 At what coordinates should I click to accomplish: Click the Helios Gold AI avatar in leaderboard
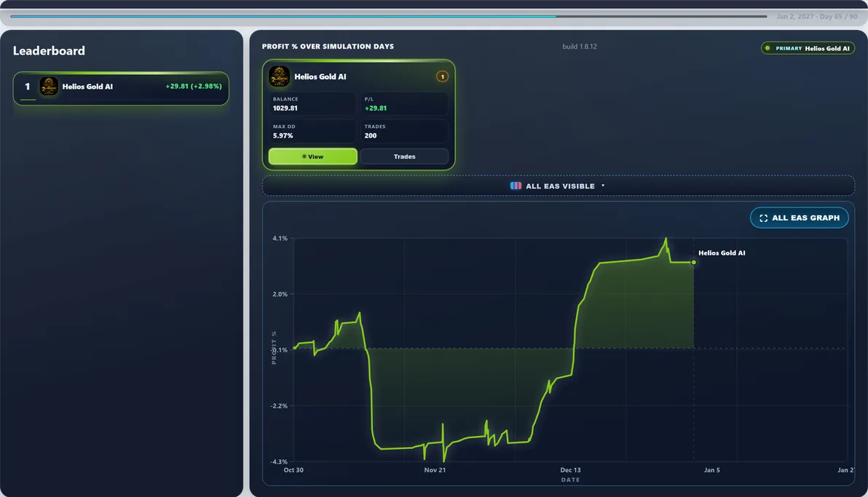(49, 87)
